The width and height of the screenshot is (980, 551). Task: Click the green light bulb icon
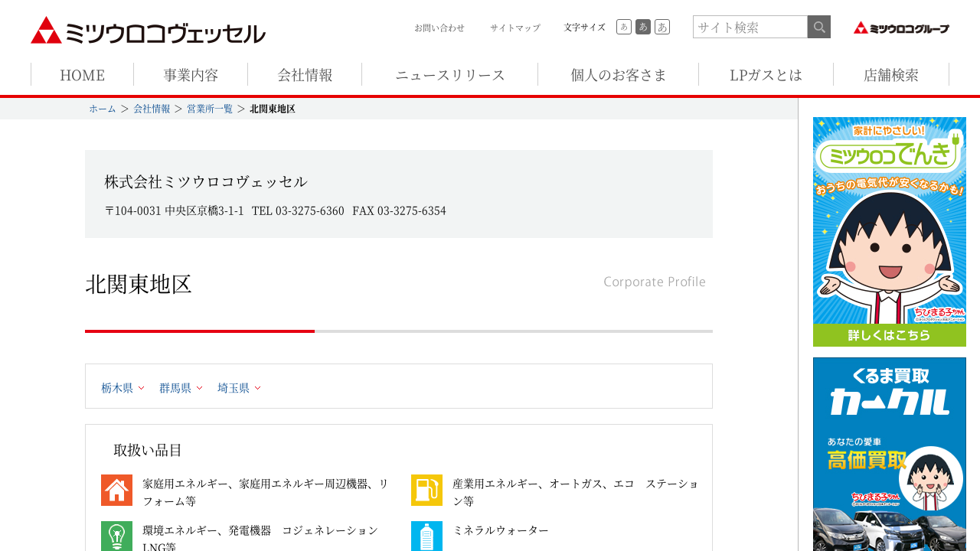click(116, 536)
